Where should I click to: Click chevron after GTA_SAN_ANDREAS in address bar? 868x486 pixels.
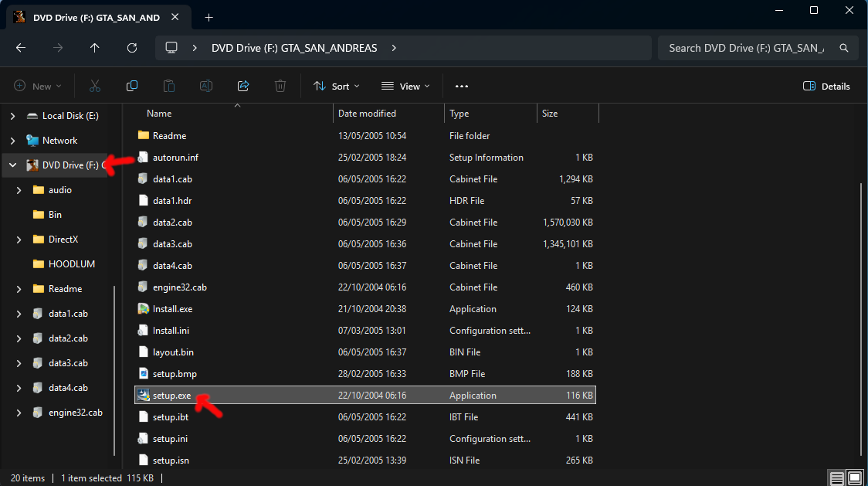pyautogui.click(x=394, y=48)
